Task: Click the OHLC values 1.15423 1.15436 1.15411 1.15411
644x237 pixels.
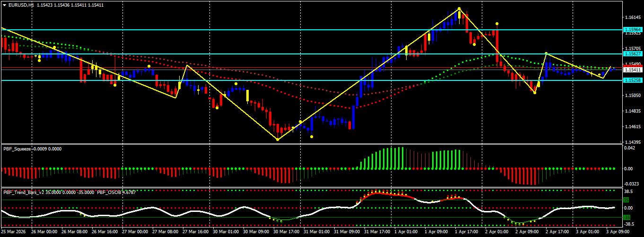Action: click(x=70, y=5)
